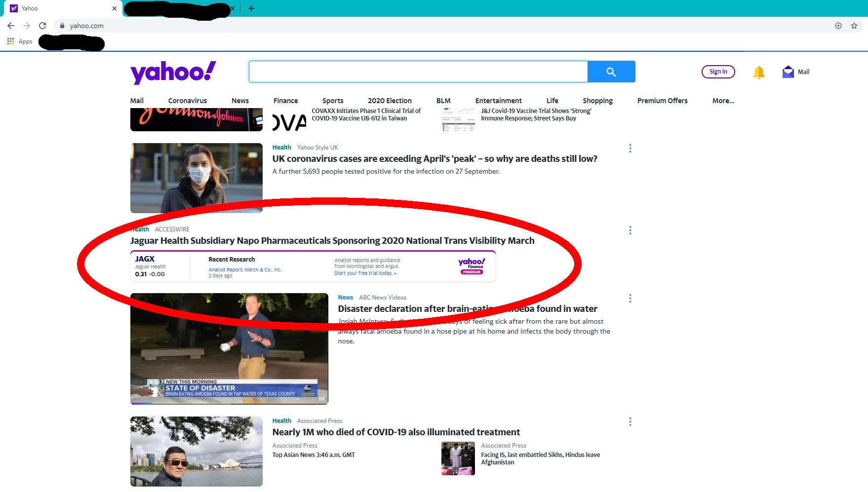Click Johnson & Johnson image thumbnail
The image size is (868, 492).
tap(197, 119)
